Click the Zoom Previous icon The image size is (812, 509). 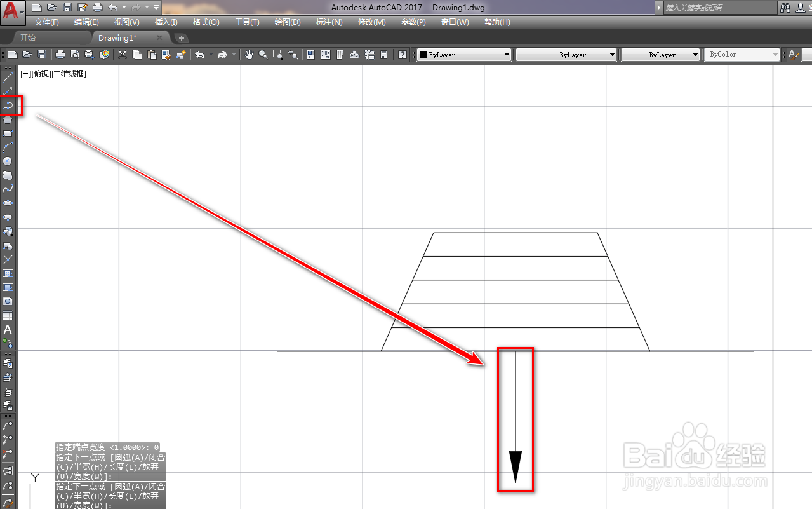pyautogui.click(x=293, y=55)
